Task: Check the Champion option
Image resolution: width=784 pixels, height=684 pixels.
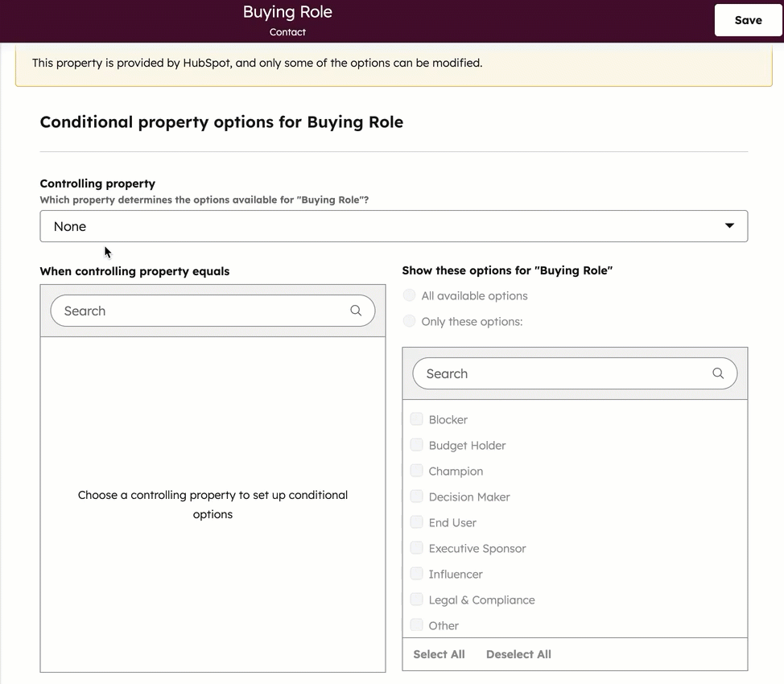Action: click(x=417, y=471)
